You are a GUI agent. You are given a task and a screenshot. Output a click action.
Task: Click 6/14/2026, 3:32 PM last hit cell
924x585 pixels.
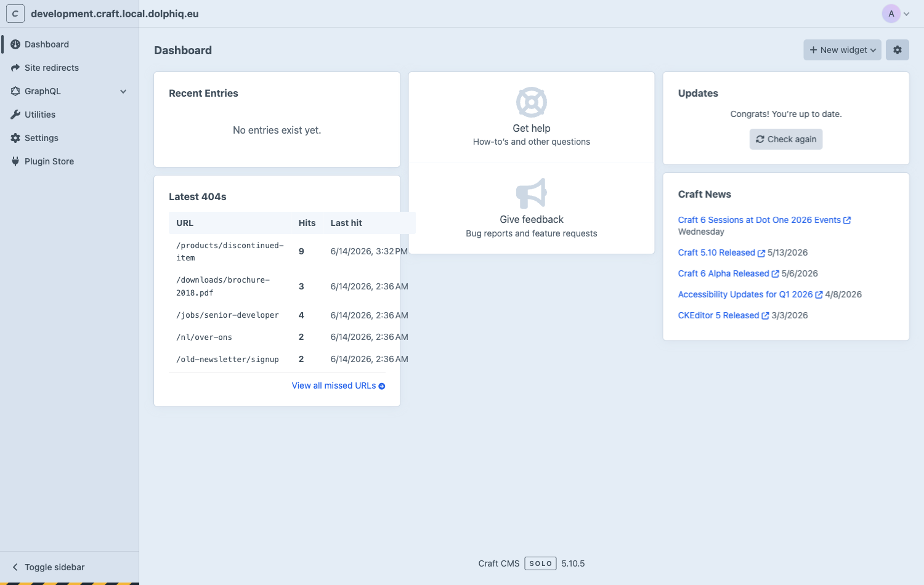pyautogui.click(x=369, y=251)
